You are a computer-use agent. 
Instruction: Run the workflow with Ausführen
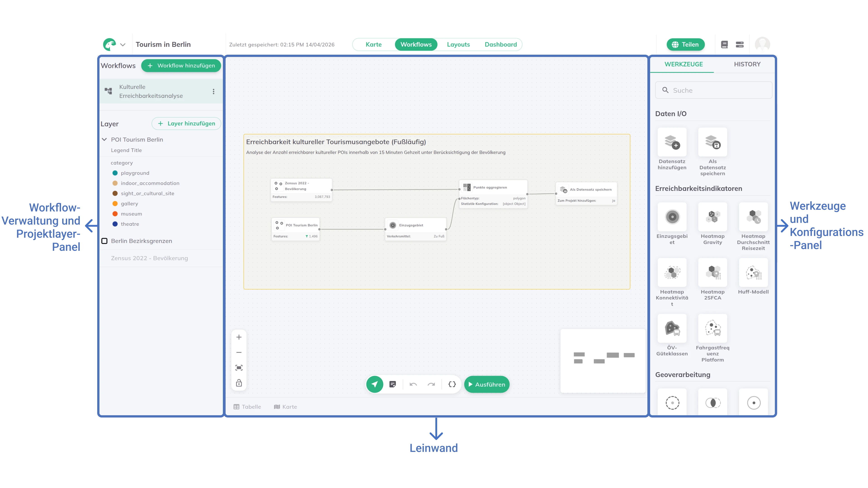point(487,384)
